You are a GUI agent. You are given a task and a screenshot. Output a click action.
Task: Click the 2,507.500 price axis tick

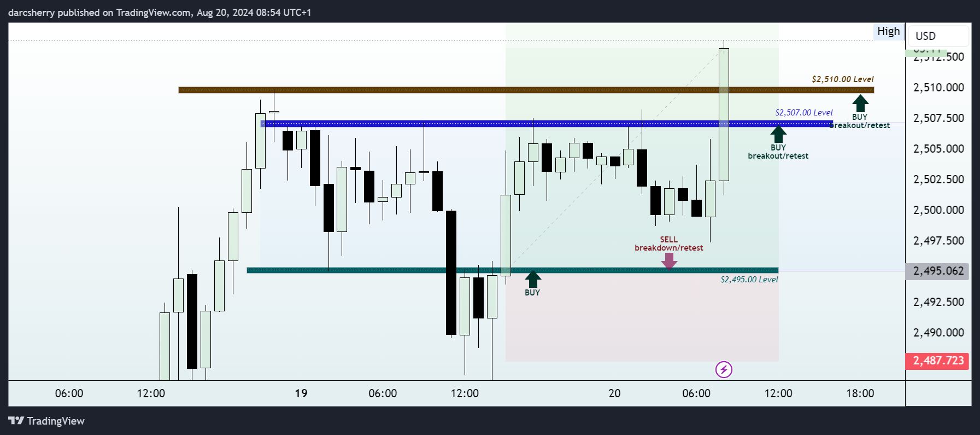(x=938, y=118)
